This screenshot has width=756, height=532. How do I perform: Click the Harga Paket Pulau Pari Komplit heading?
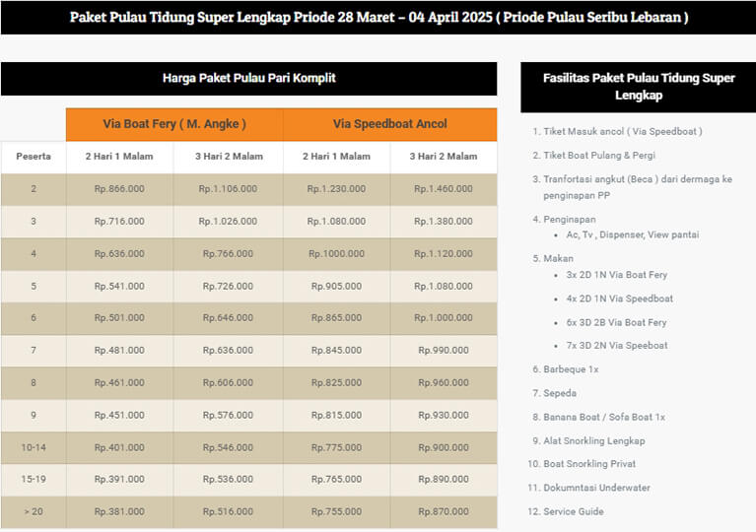pyautogui.click(x=248, y=78)
